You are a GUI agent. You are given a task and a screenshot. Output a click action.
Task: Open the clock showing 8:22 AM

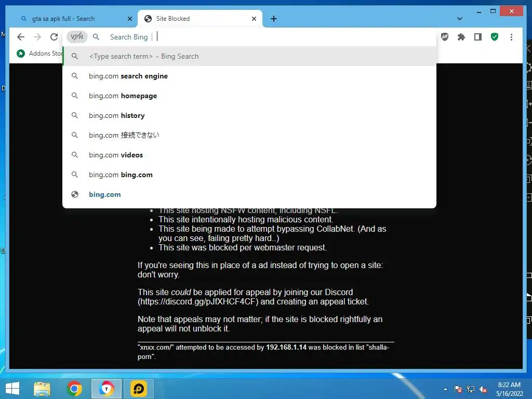[x=509, y=389]
